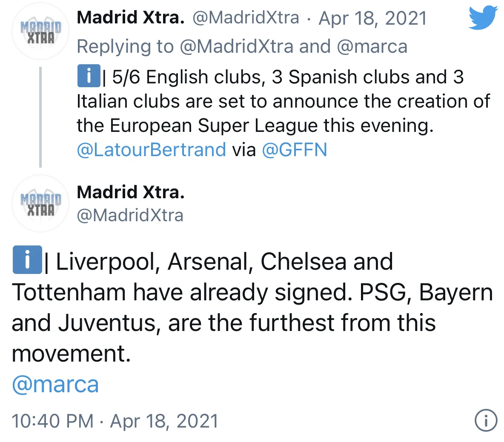Image resolution: width=504 pixels, height=442 pixels.
Task: Click Madrid Xtra avatar in main tweet
Action: 40,204
